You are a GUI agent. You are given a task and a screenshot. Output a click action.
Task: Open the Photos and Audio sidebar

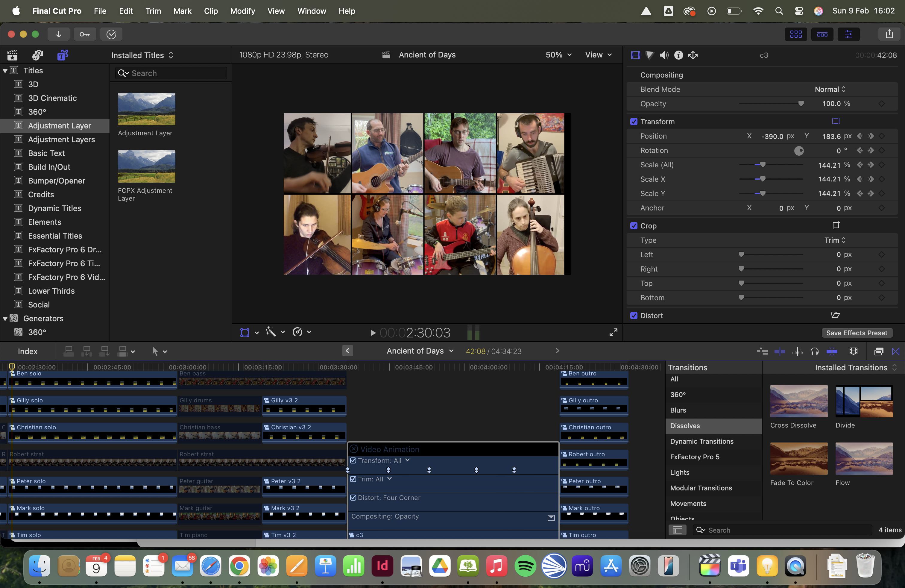pos(37,55)
